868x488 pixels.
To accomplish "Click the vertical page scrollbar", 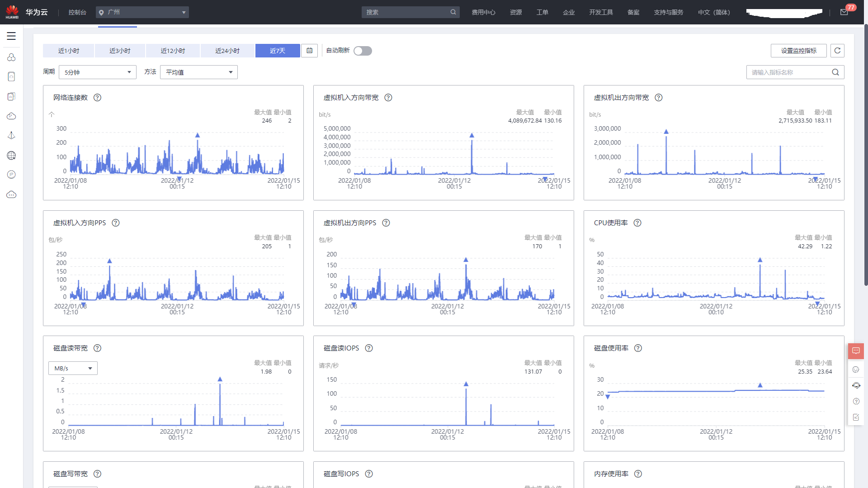I will pos(865,154).
